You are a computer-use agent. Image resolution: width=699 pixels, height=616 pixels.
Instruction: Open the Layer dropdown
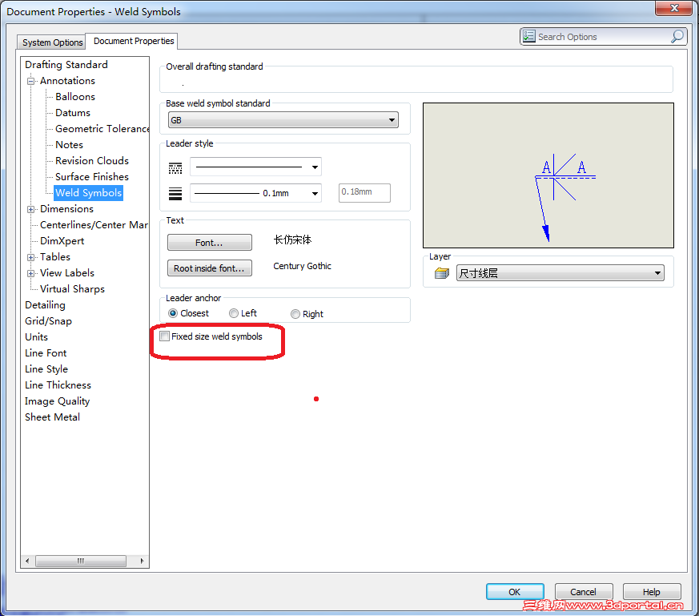(x=560, y=273)
